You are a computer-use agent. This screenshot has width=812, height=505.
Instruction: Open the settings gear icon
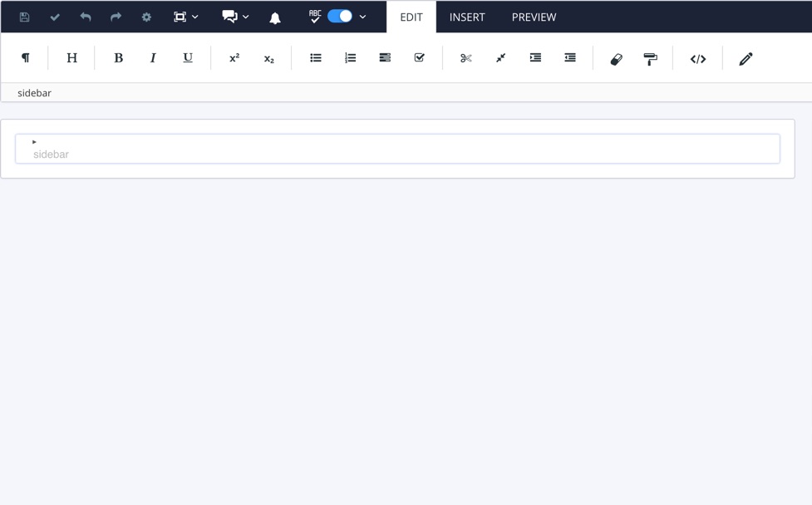[146, 17]
